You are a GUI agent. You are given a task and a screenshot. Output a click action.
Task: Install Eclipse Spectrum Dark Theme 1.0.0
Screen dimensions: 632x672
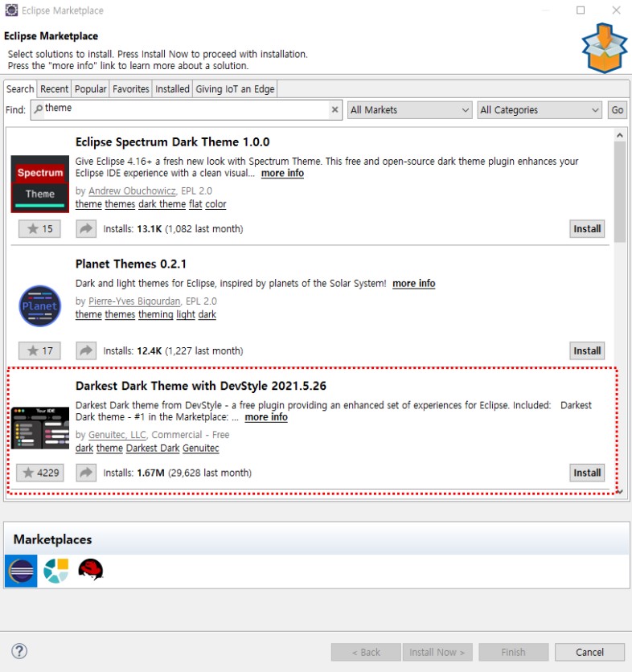click(587, 228)
